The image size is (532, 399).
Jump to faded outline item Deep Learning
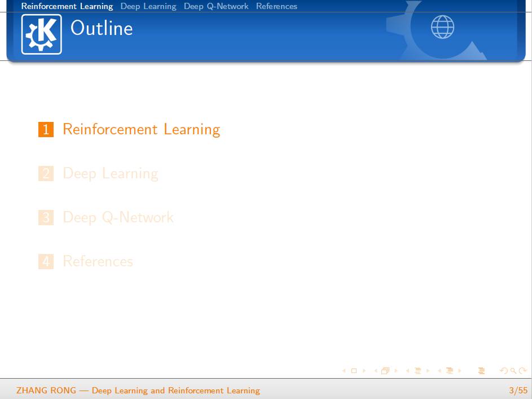pyautogui.click(x=111, y=174)
